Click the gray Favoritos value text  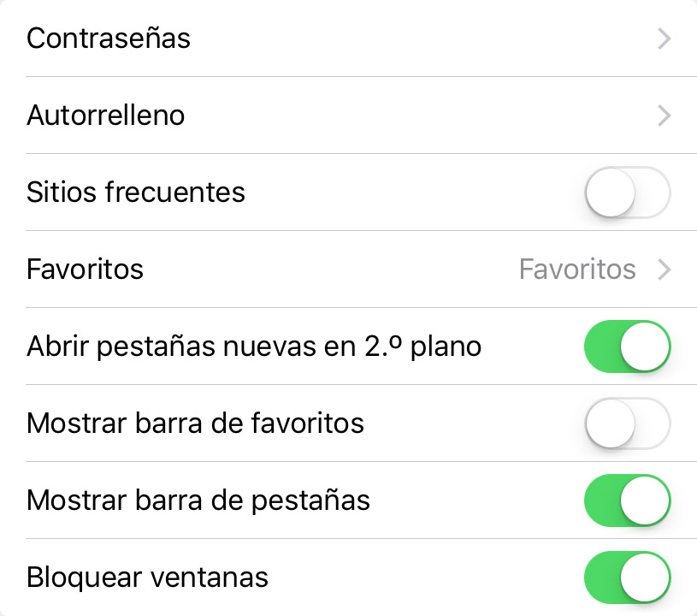coord(577,270)
